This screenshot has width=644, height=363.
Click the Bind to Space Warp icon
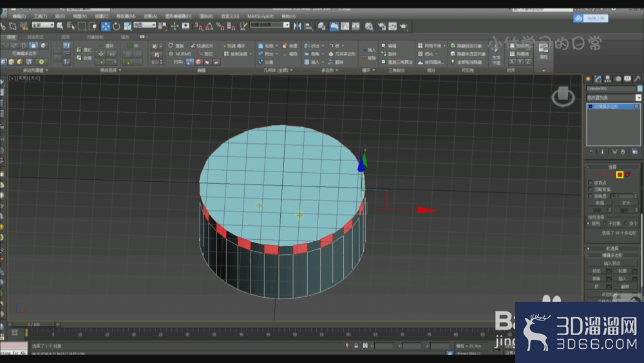(x=24, y=26)
